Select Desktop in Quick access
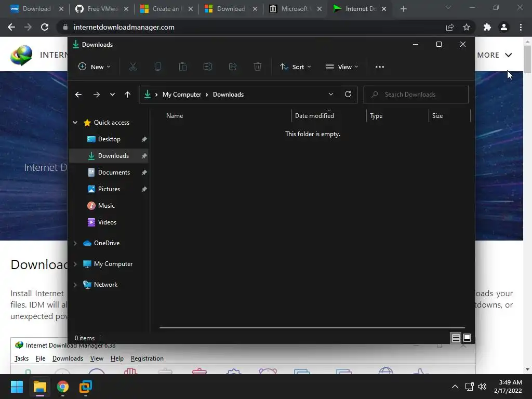The image size is (532, 399). [x=109, y=139]
